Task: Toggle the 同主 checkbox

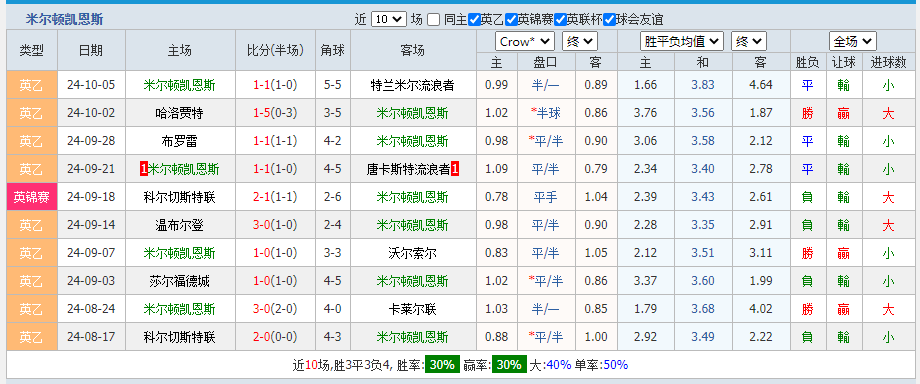Action: coord(433,19)
